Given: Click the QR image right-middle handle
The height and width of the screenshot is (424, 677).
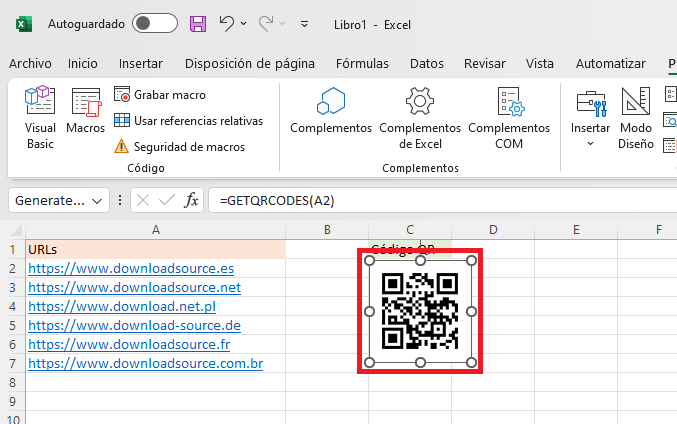Looking at the screenshot, I should click(471, 311).
